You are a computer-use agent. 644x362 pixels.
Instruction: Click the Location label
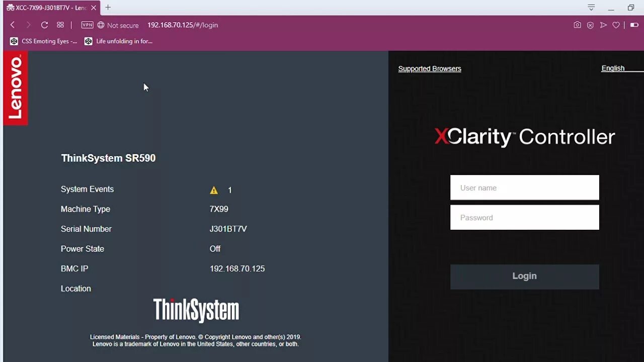point(76,289)
